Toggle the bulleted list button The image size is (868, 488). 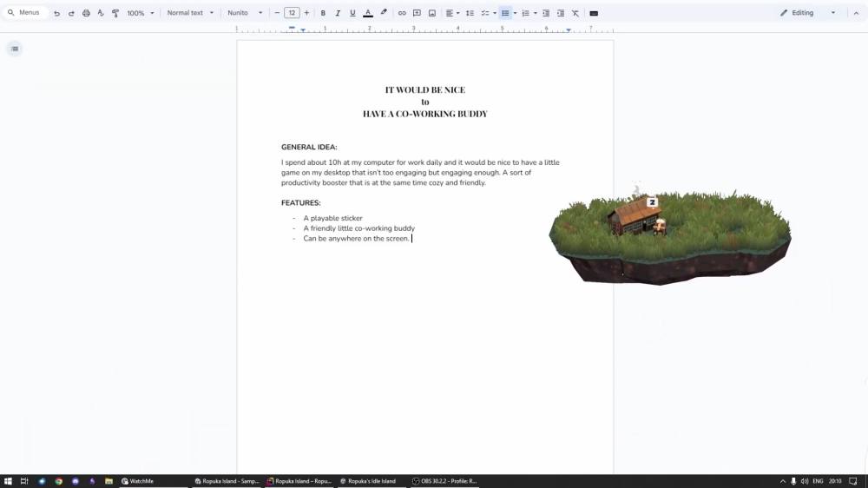coord(505,13)
